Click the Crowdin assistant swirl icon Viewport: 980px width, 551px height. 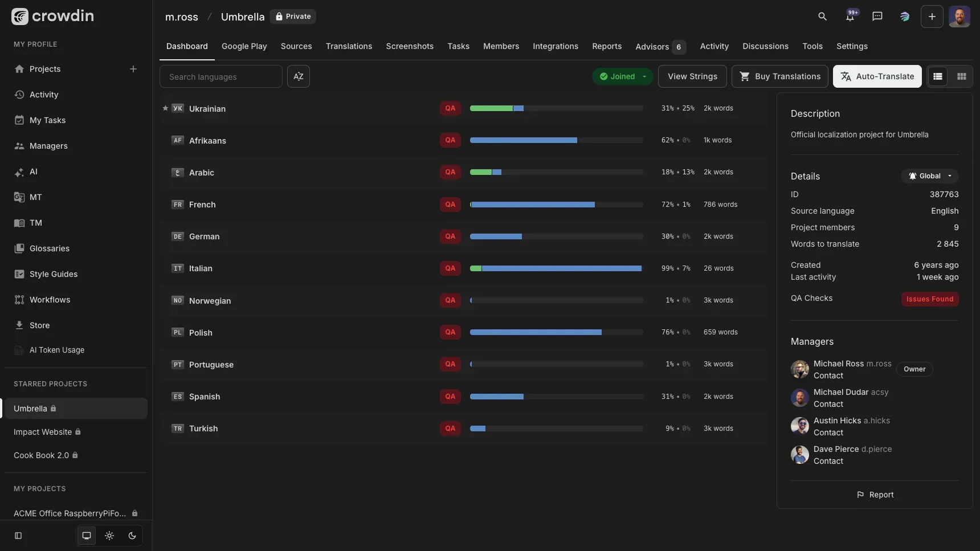[x=905, y=17]
